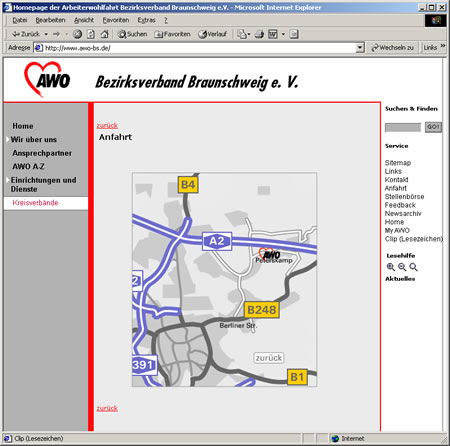Open Stellenbörse service link

click(404, 197)
